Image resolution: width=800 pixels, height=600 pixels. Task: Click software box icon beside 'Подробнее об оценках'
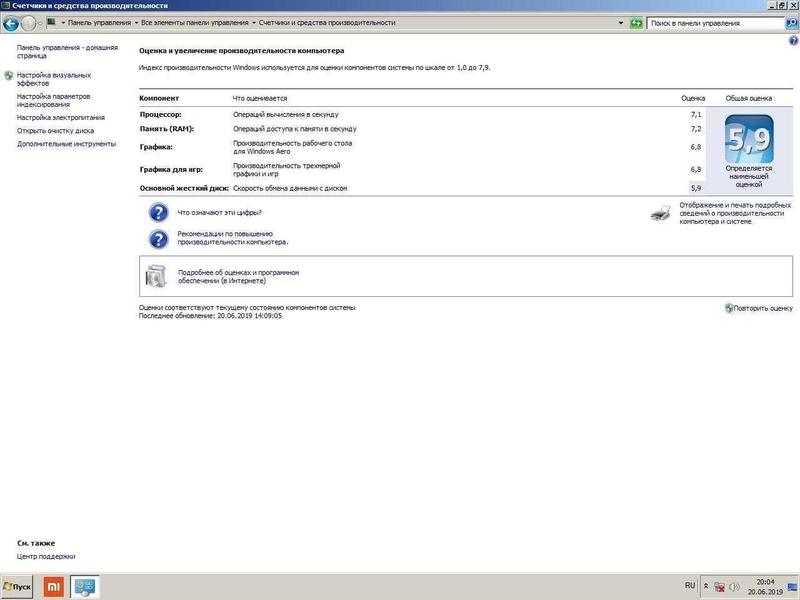click(156, 276)
